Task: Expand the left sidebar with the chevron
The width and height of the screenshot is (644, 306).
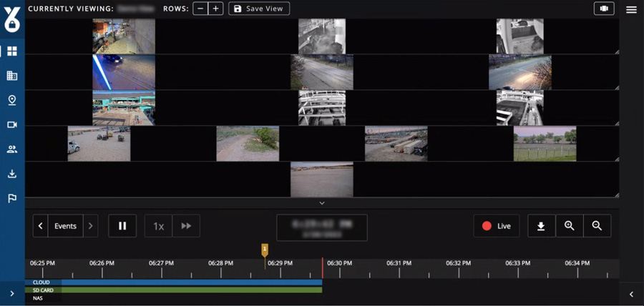Action: click(12, 293)
